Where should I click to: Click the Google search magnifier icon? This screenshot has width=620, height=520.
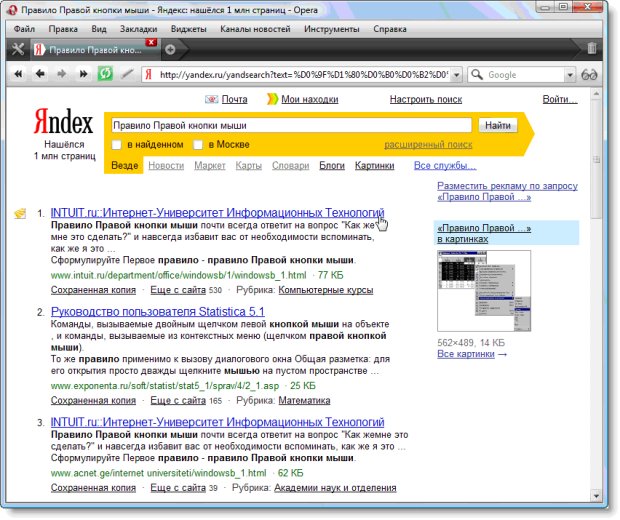click(477, 74)
